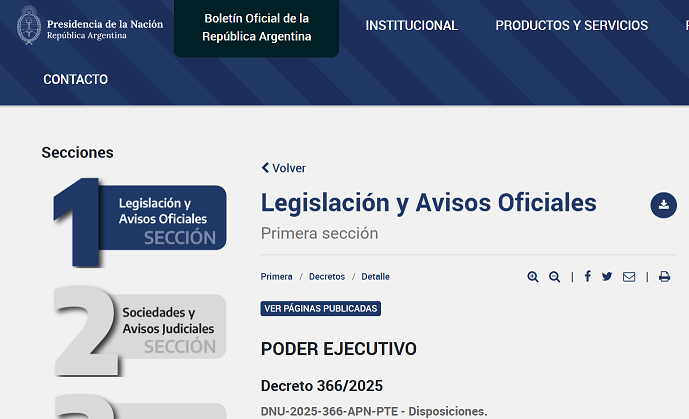The height and width of the screenshot is (419, 689).
Task: Click the Decretos breadcrumb link
Action: pos(326,277)
